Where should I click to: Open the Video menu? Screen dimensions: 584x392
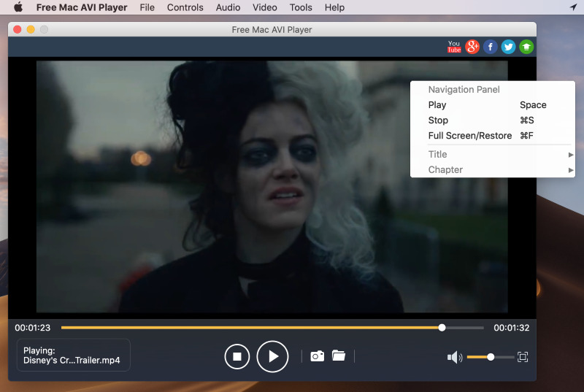pyautogui.click(x=265, y=7)
